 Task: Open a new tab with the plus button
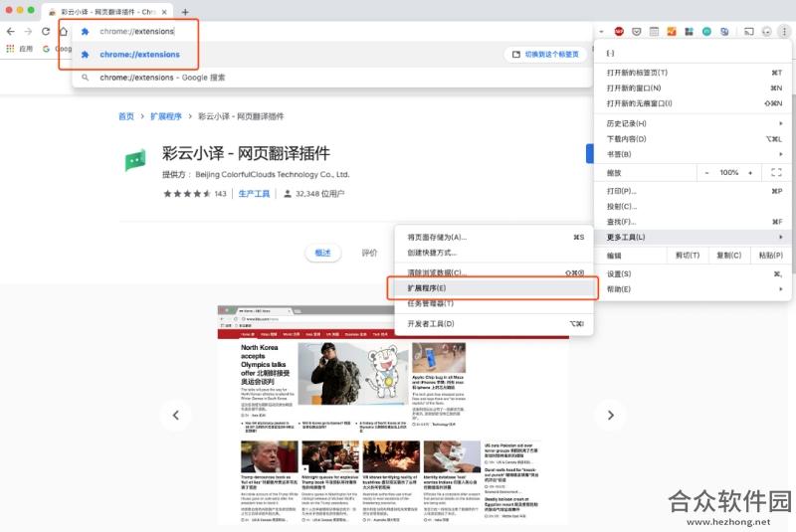click(x=185, y=12)
